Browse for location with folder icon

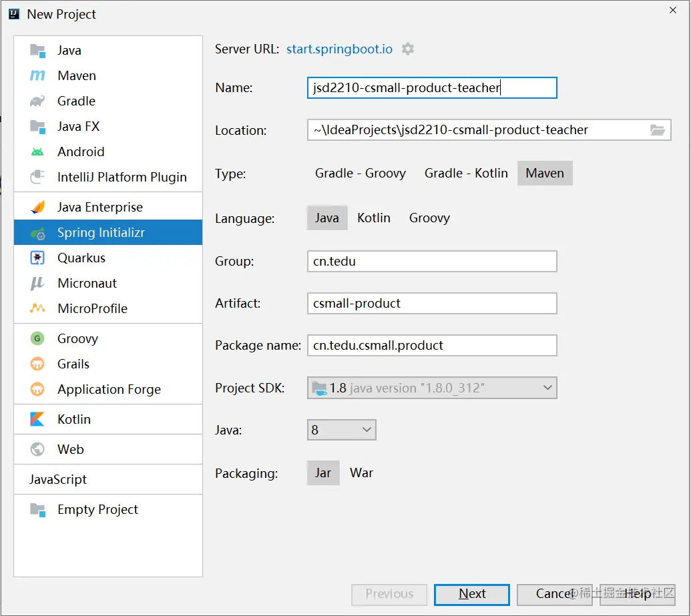[x=658, y=130]
